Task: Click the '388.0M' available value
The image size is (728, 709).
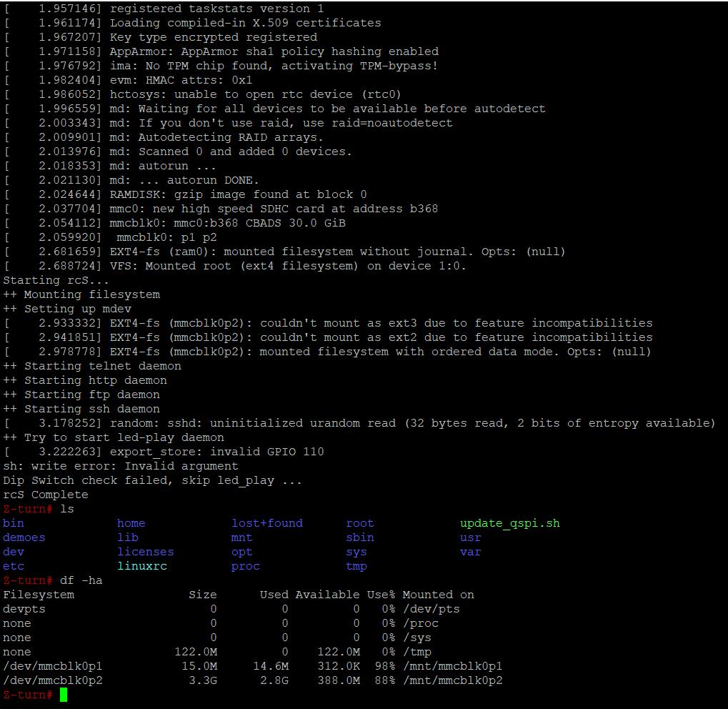Action: (x=339, y=680)
